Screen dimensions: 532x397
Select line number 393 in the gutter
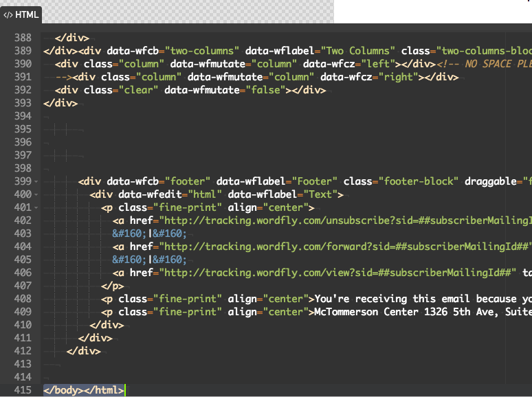tap(23, 103)
